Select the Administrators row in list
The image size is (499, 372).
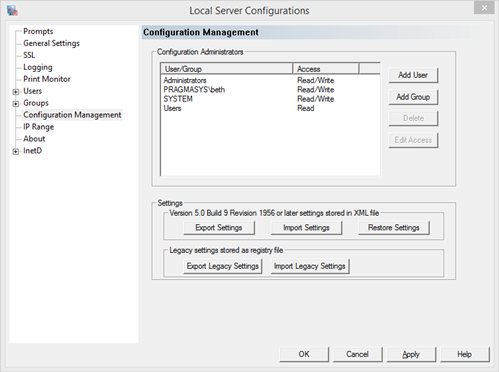(x=270, y=80)
